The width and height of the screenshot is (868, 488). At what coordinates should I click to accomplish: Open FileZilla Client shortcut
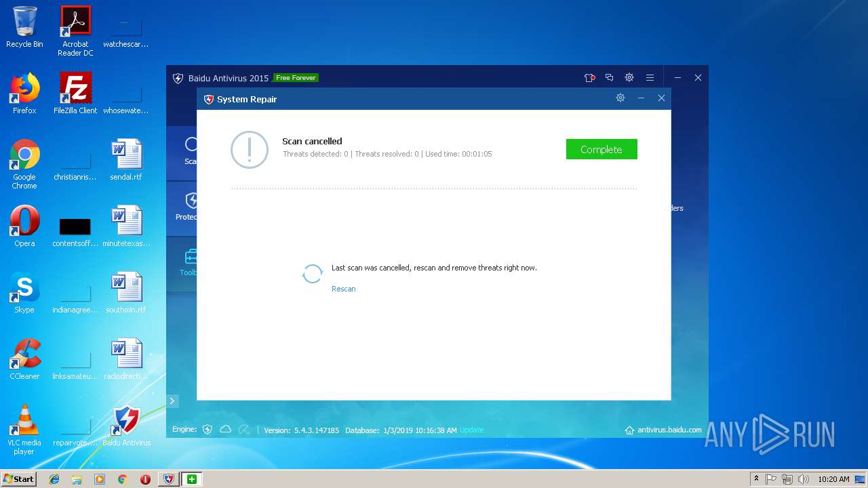coord(75,94)
